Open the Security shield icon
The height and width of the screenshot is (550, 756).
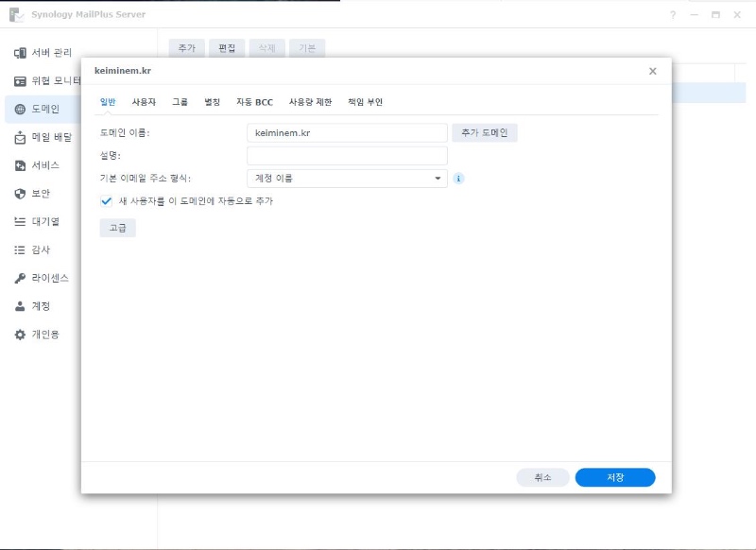click(x=20, y=194)
